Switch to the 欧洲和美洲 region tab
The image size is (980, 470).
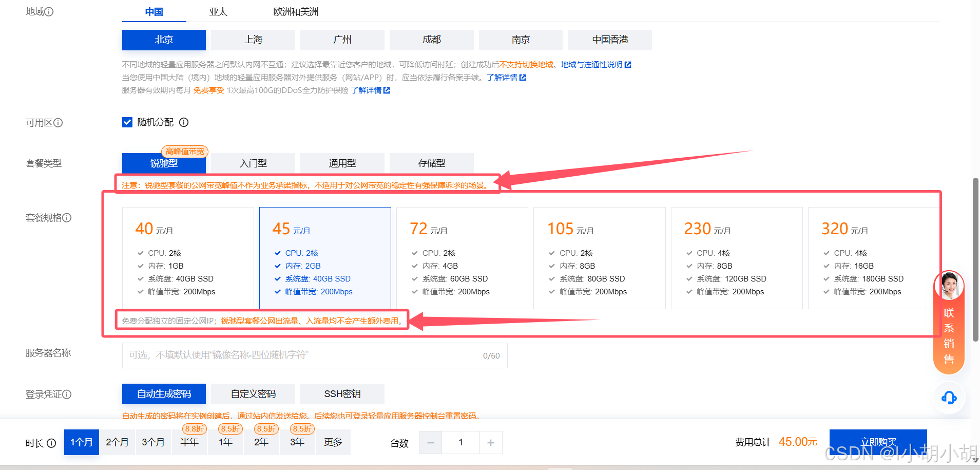(x=296, y=12)
